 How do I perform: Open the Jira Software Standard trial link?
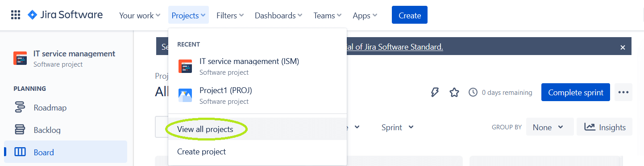[395, 47]
